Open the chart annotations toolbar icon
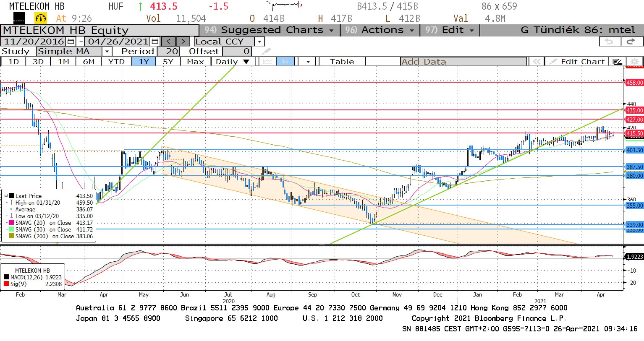This screenshot has height=341, width=644. click(617, 62)
